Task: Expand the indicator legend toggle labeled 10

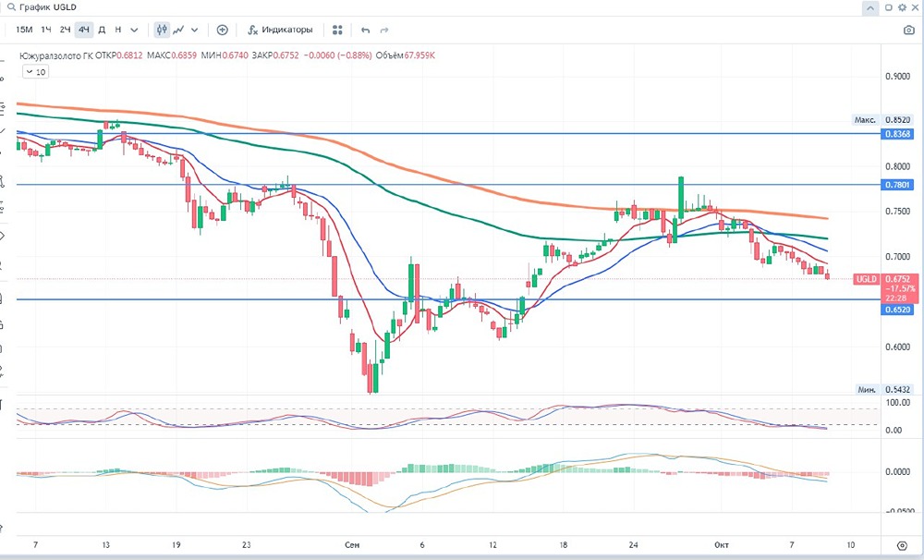Action: click(x=35, y=72)
